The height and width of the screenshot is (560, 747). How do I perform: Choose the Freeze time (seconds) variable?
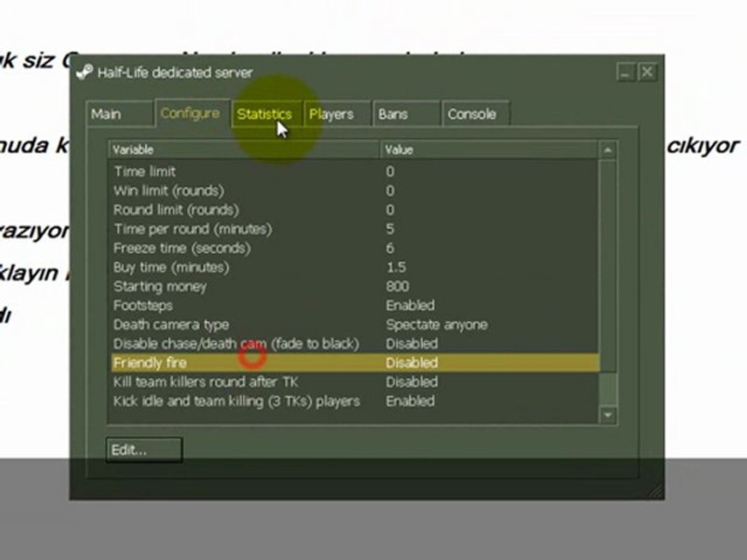pyautogui.click(x=355, y=248)
